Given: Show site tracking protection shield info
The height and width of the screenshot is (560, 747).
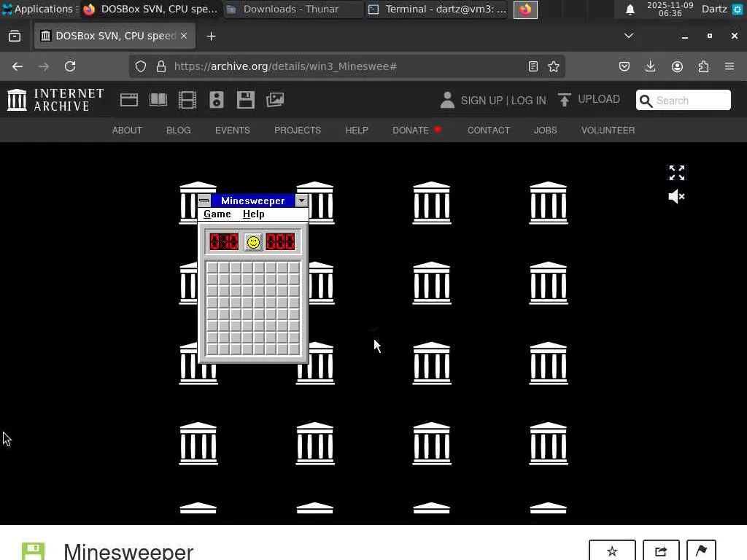Looking at the screenshot, I should [141, 66].
